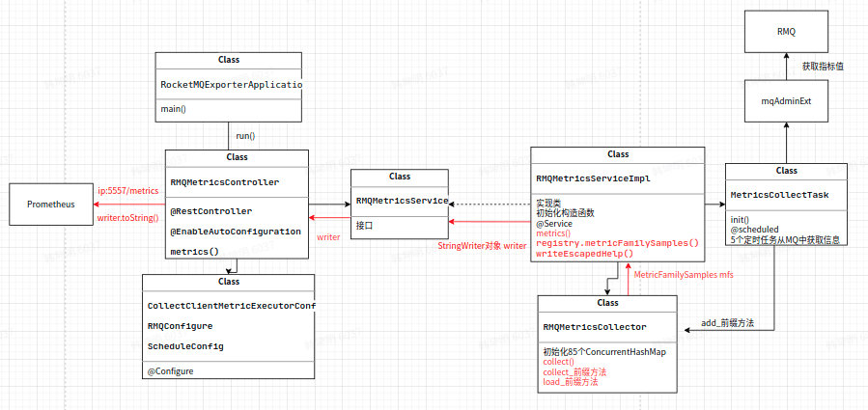The width and height of the screenshot is (868, 410).
Task: Click the @Configure text at box bottom
Action: click(171, 371)
